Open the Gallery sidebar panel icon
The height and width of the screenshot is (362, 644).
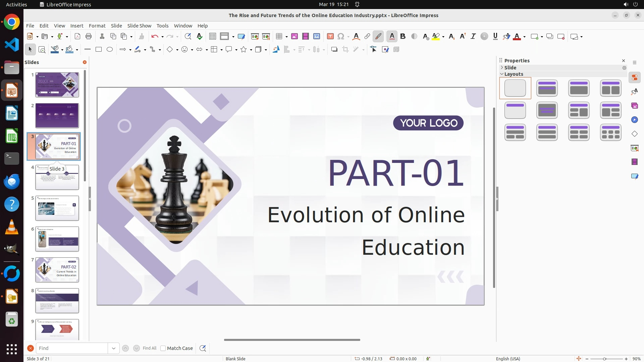(x=635, y=106)
